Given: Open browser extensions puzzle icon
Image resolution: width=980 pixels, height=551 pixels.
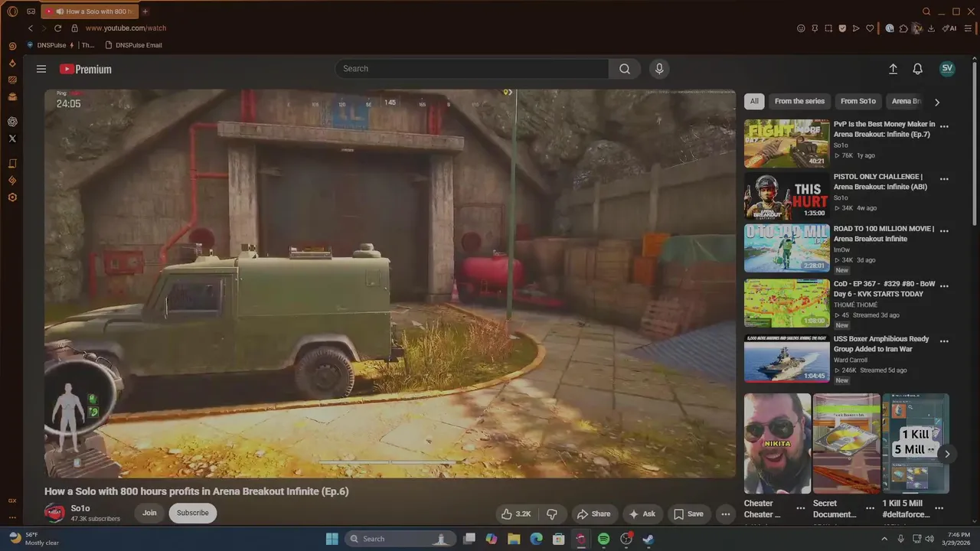Looking at the screenshot, I should (903, 28).
